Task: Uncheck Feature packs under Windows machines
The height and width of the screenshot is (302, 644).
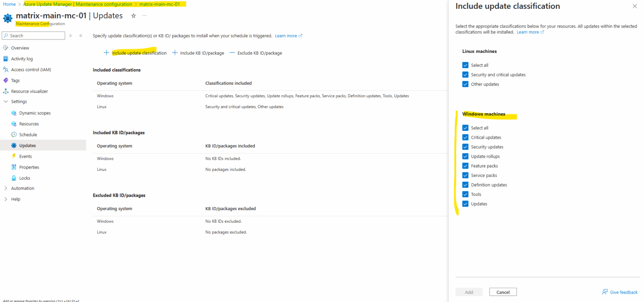Action: pos(465,165)
